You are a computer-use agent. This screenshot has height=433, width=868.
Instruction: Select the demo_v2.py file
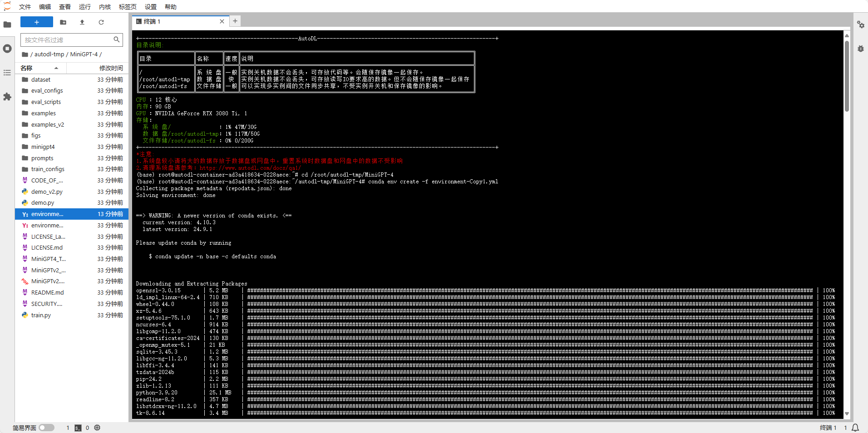(x=72, y=192)
